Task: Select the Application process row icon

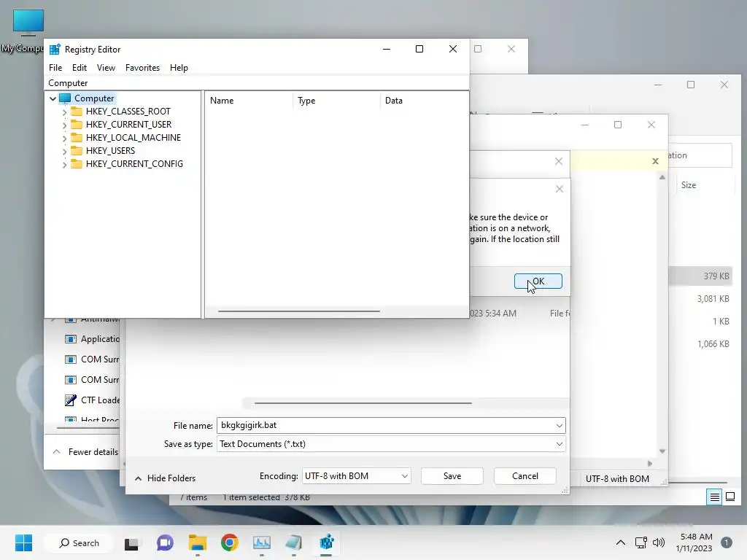Action: (71, 339)
